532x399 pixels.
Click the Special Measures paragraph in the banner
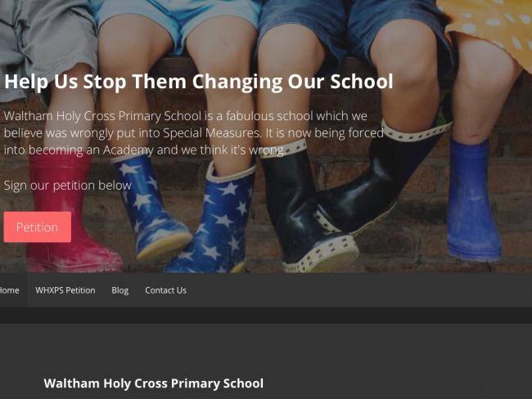(194, 132)
